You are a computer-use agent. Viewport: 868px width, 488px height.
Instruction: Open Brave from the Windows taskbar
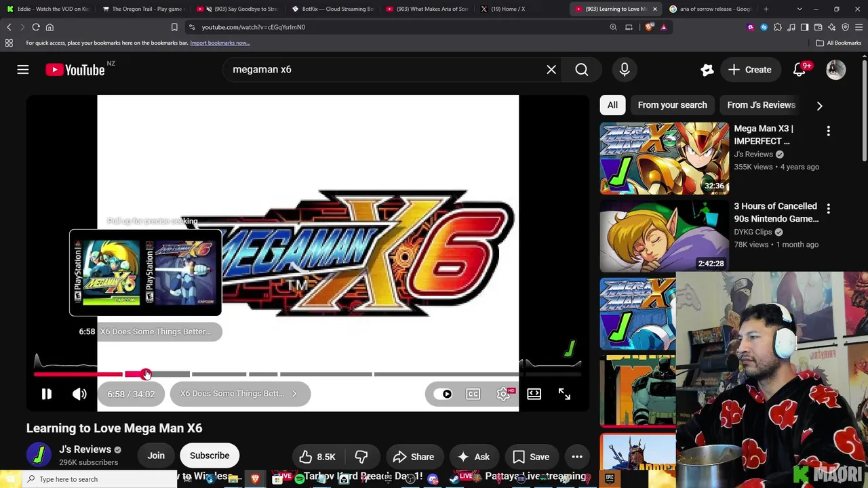[x=255, y=479]
